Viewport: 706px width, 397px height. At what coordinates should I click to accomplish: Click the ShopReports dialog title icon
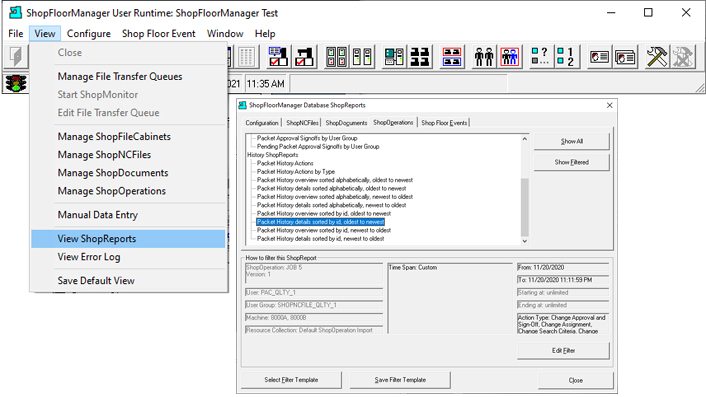pyautogui.click(x=242, y=105)
